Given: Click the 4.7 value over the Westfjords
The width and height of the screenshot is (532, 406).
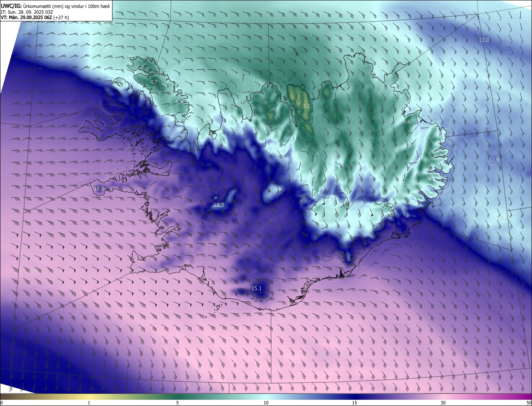Looking at the screenshot, I should [x=154, y=82].
